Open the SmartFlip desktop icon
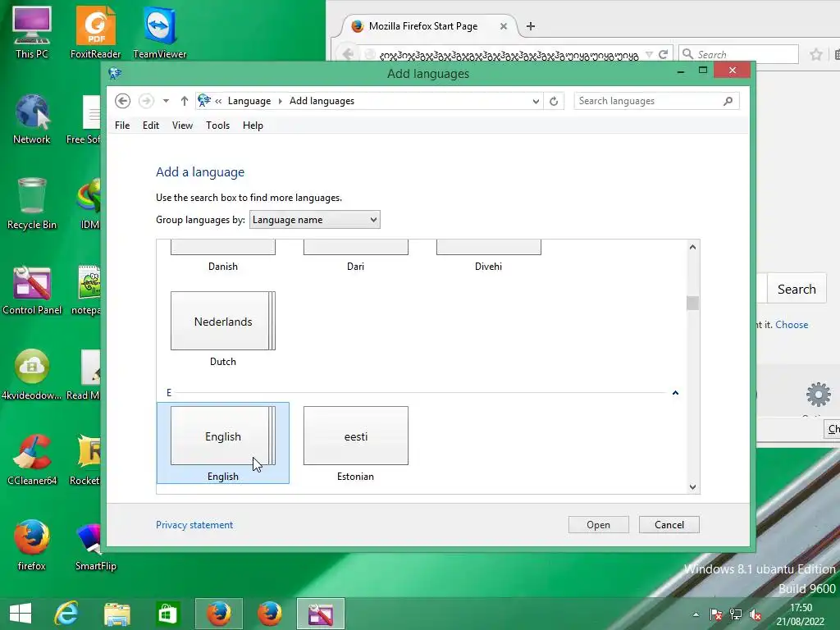 pyautogui.click(x=95, y=545)
